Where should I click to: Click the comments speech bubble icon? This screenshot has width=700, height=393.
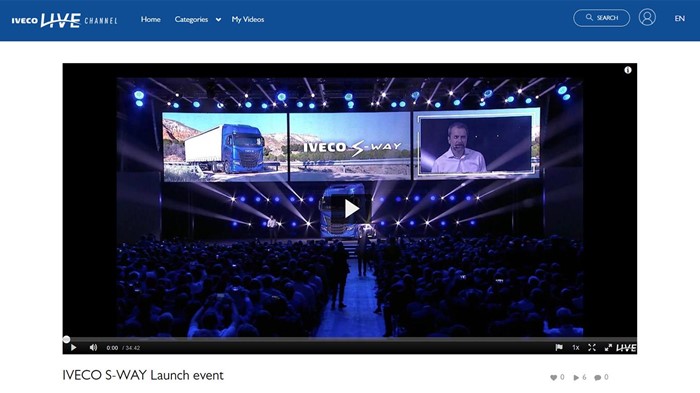point(598,377)
